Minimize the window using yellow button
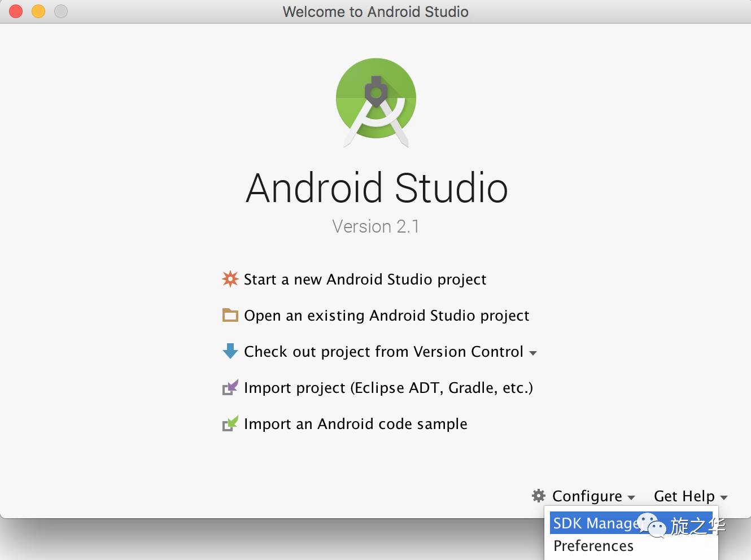 coord(38,11)
